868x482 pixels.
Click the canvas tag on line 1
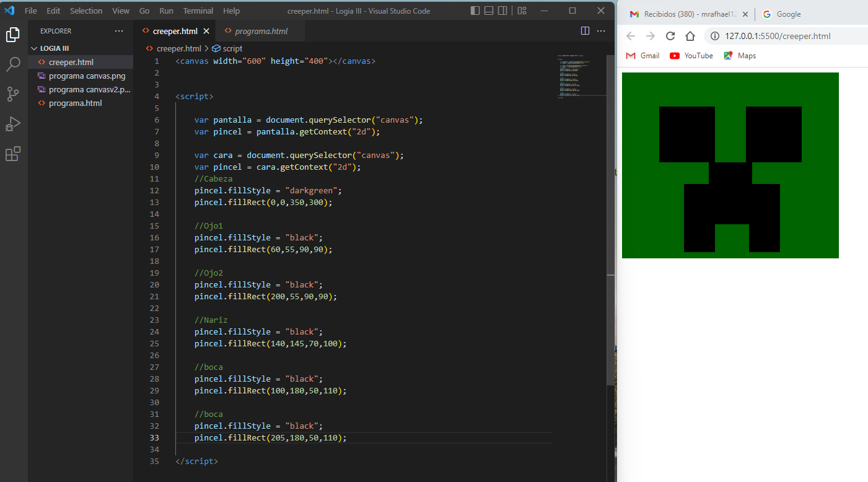pyautogui.click(x=275, y=61)
